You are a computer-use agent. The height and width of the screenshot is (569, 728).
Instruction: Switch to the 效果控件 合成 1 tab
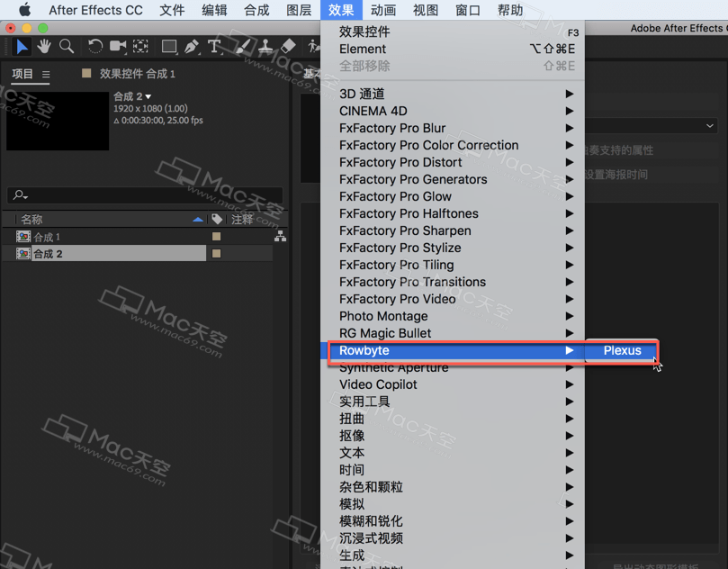tap(137, 74)
